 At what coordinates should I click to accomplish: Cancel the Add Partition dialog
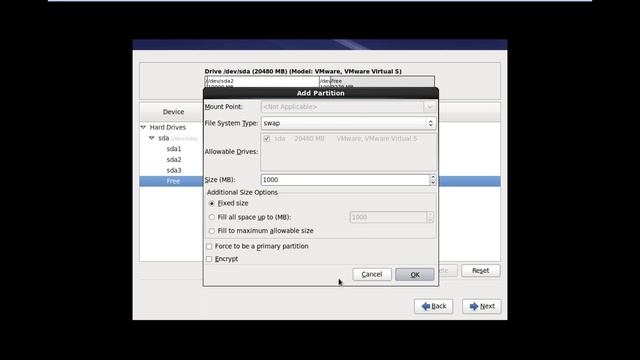[x=371, y=274]
